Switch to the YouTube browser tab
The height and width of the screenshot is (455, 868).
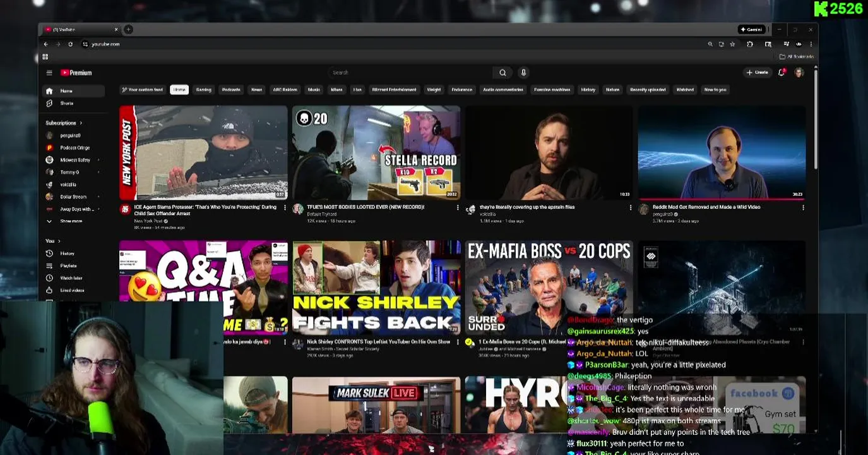pyautogui.click(x=81, y=29)
